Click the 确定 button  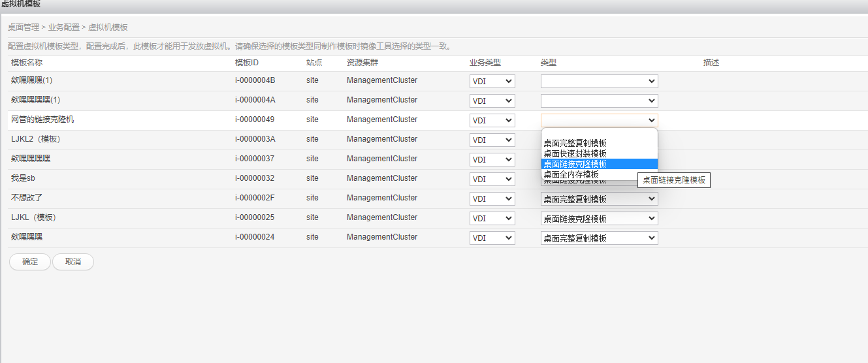[30, 262]
